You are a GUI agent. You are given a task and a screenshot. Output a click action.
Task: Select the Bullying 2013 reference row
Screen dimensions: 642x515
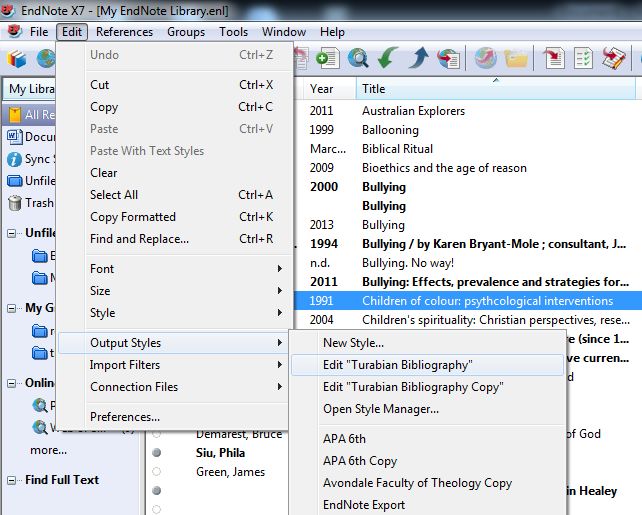click(x=468, y=225)
